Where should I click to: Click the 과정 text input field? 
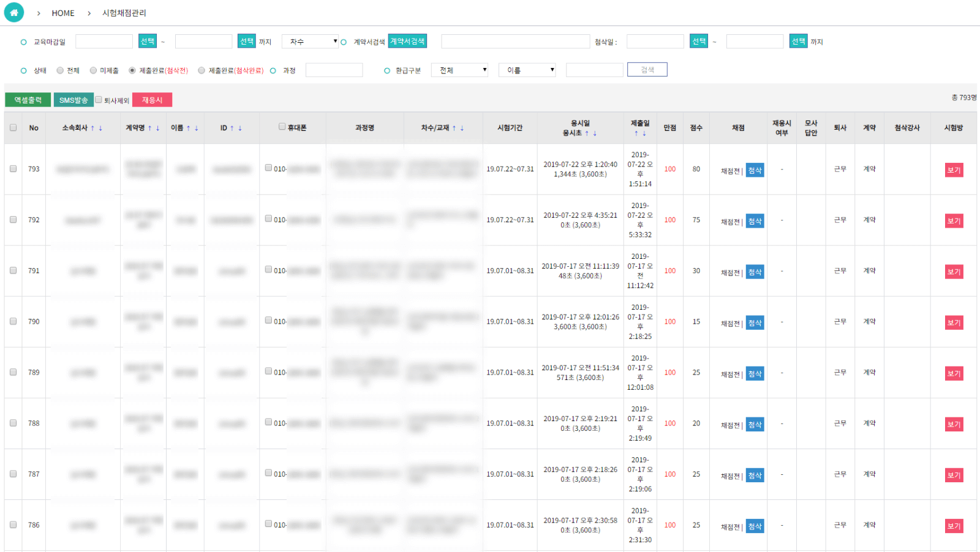334,70
